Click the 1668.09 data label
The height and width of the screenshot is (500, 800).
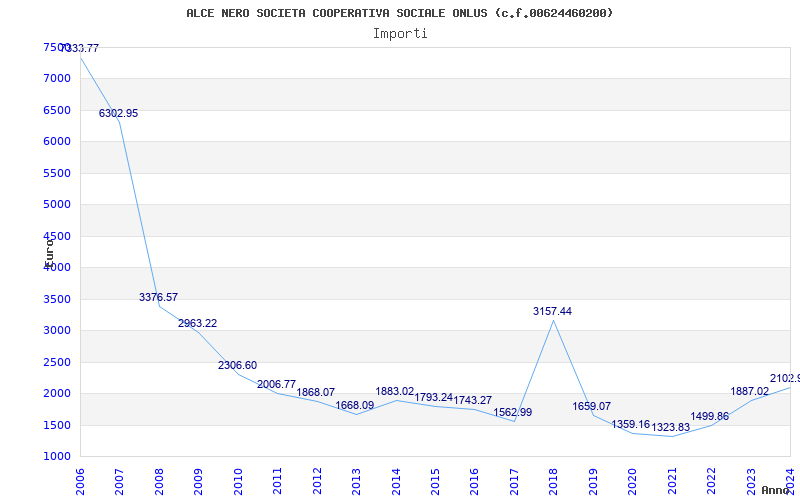point(354,406)
